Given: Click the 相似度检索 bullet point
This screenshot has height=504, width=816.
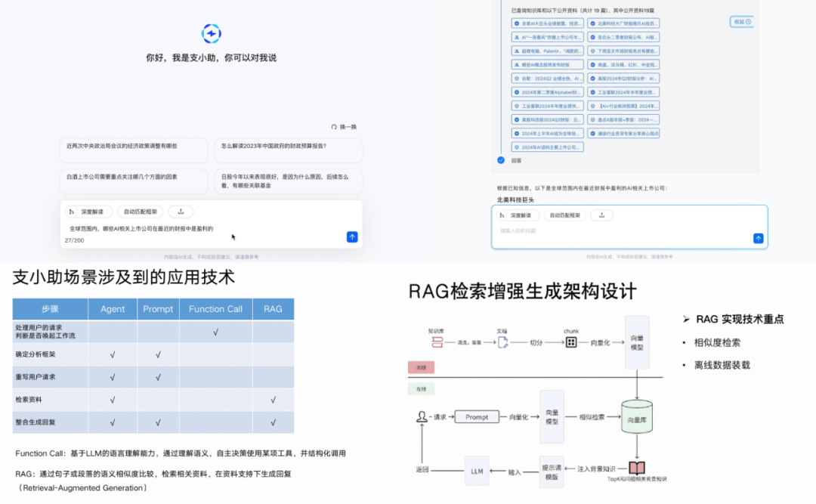Looking at the screenshot, I should [717, 342].
